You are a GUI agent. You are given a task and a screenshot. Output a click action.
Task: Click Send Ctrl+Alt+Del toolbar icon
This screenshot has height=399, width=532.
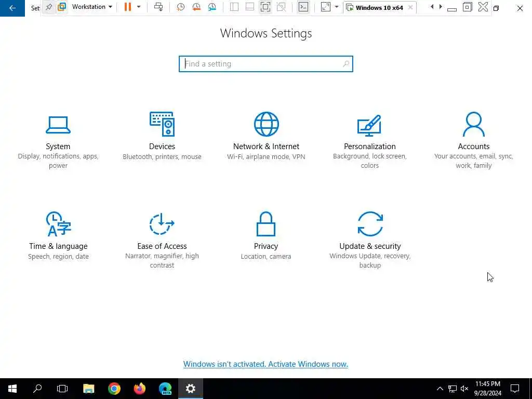(158, 7)
